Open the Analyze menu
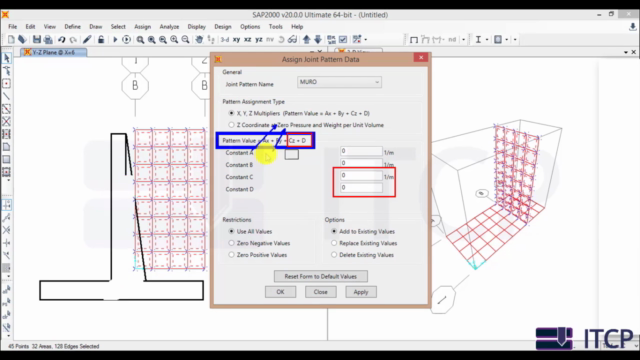The height and width of the screenshot is (360, 640). [x=169, y=27]
